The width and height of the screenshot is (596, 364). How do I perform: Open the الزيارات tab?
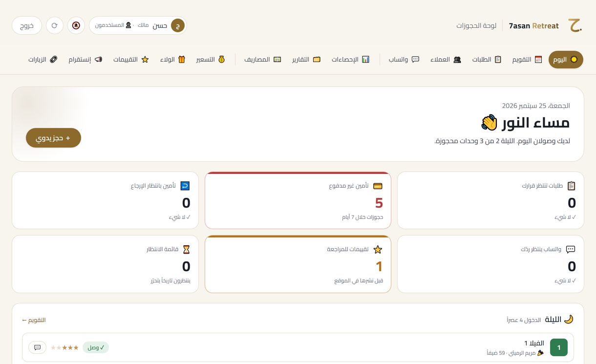click(x=43, y=60)
